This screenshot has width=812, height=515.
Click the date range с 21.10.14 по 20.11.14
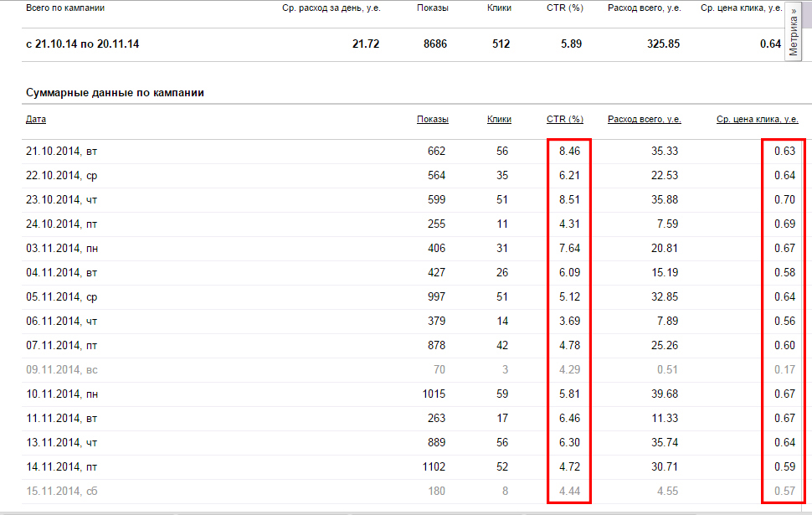click(x=83, y=44)
